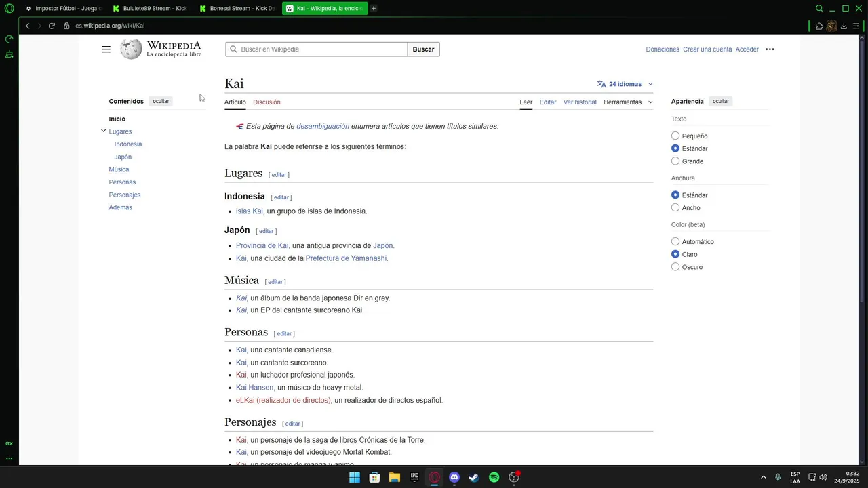Select the Editar tab
This screenshot has height=488, width=868.
pyautogui.click(x=548, y=102)
